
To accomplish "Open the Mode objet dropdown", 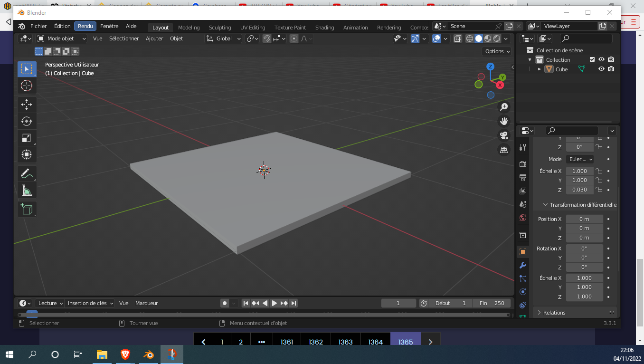I will (62, 38).
